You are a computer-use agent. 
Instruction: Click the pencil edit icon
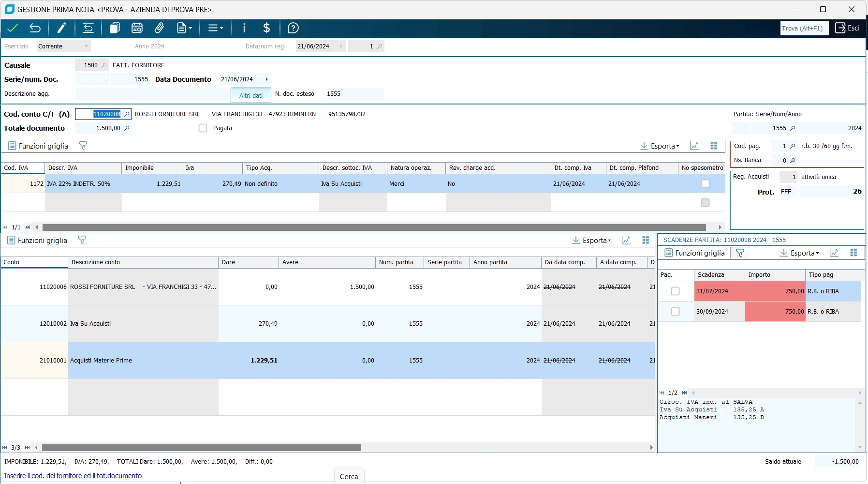pos(61,28)
